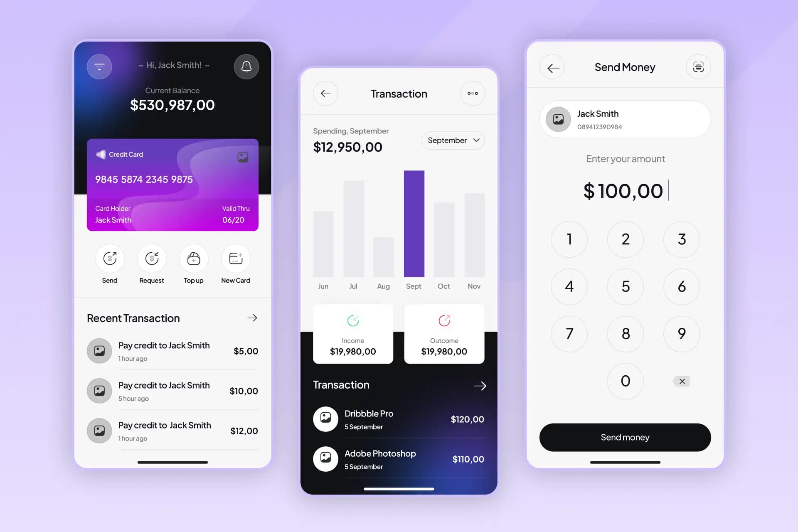This screenshot has height=532, width=798.
Task: Expand the September month dropdown
Action: pos(453,140)
